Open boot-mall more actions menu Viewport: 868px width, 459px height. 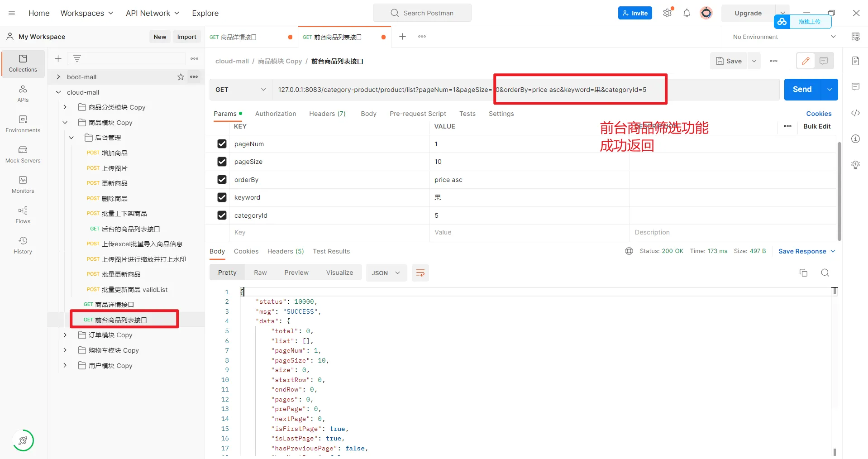pyautogui.click(x=194, y=77)
